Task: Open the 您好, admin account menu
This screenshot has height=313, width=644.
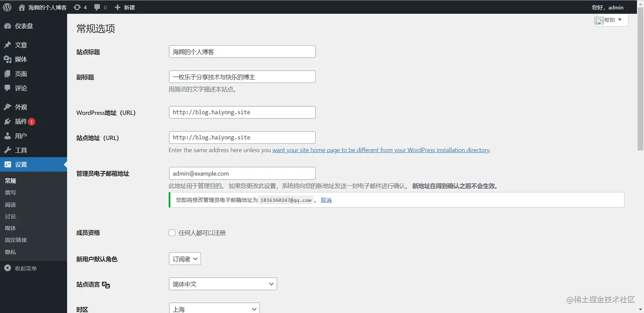Action: coord(607,7)
